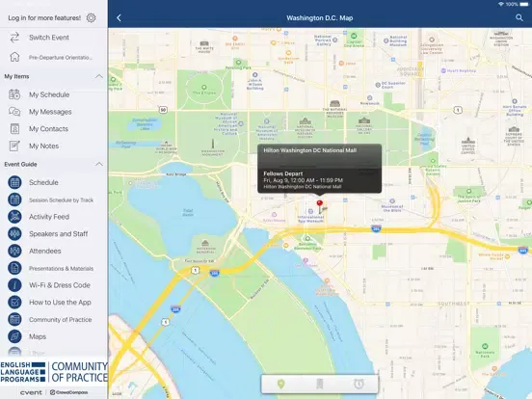Click the Maps round icon
This screenshot has height=399, width=532.
click(x=14, y=336)
